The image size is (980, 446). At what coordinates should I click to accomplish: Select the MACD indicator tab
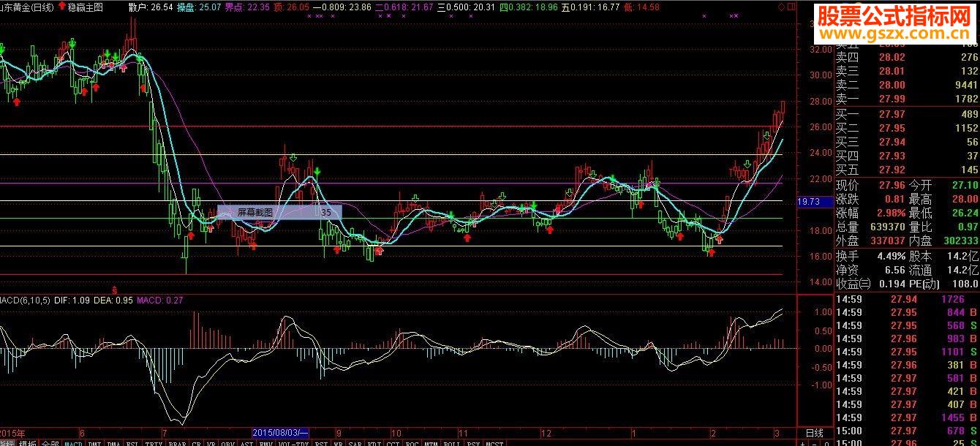point(73,443)
